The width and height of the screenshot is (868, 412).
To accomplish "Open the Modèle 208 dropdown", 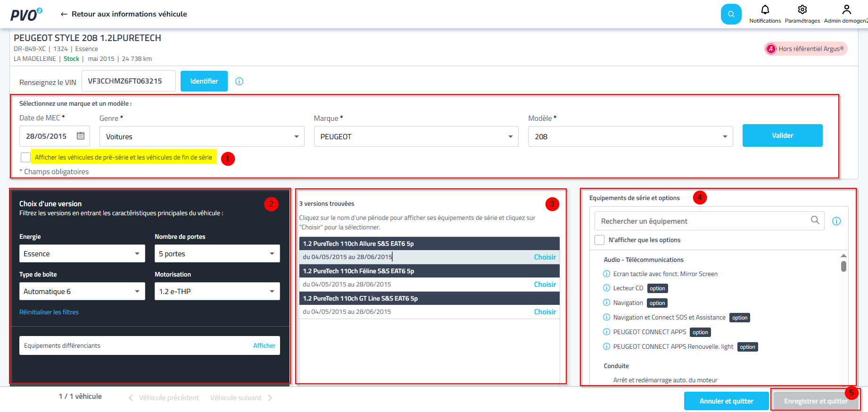I will [630, 136].
